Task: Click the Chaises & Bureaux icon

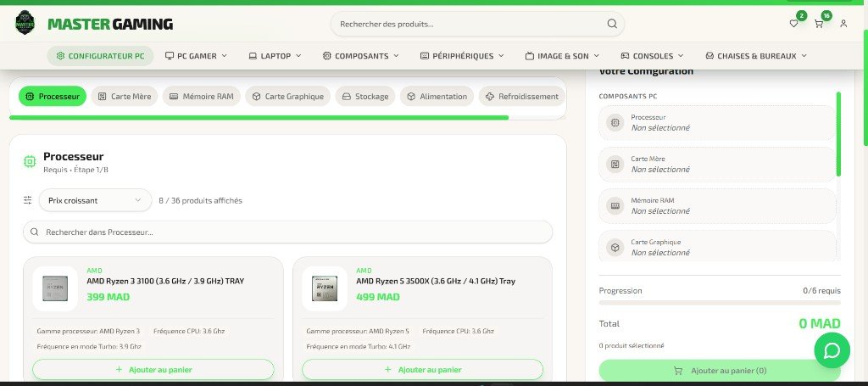Action: pos(709,56)
